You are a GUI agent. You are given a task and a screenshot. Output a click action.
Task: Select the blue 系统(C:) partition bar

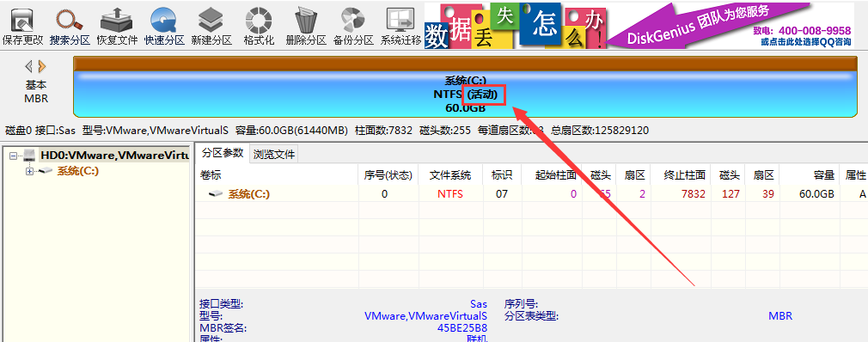coord(466,94)
